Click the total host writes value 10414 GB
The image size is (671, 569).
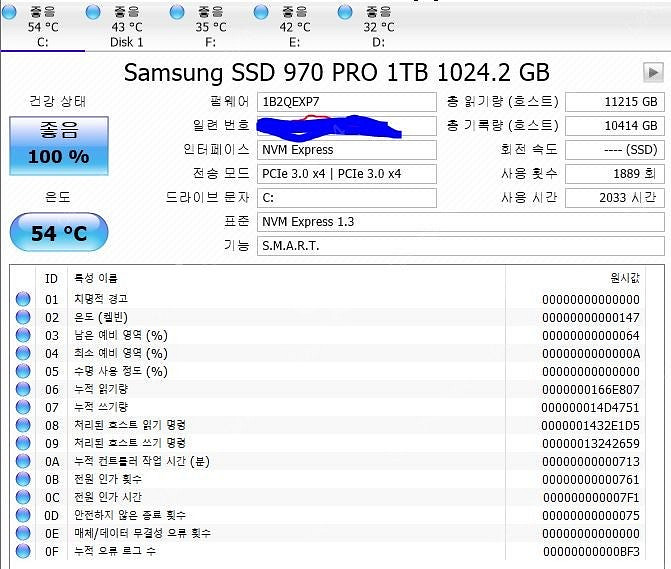(x=615, y=126)
